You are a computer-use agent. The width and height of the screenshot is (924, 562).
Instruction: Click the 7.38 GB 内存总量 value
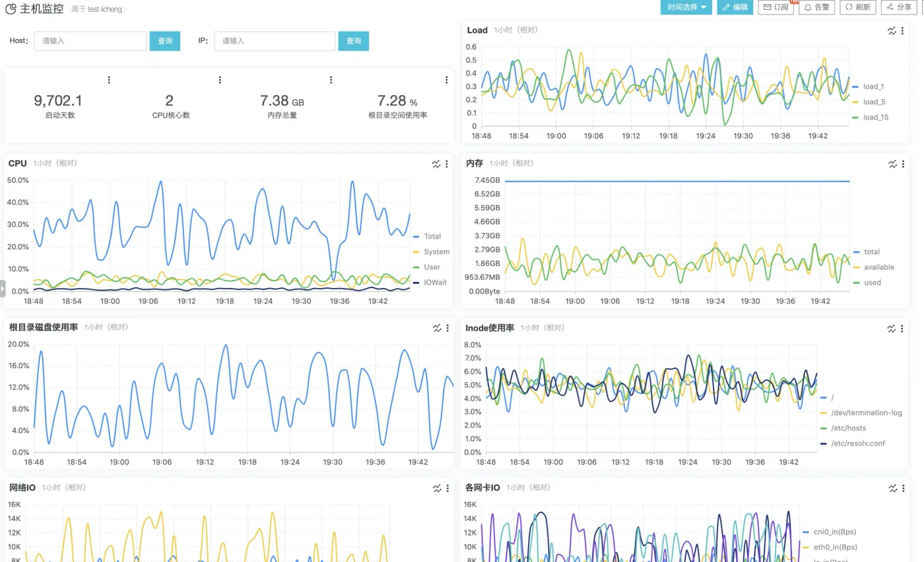(x=282, y=100)
